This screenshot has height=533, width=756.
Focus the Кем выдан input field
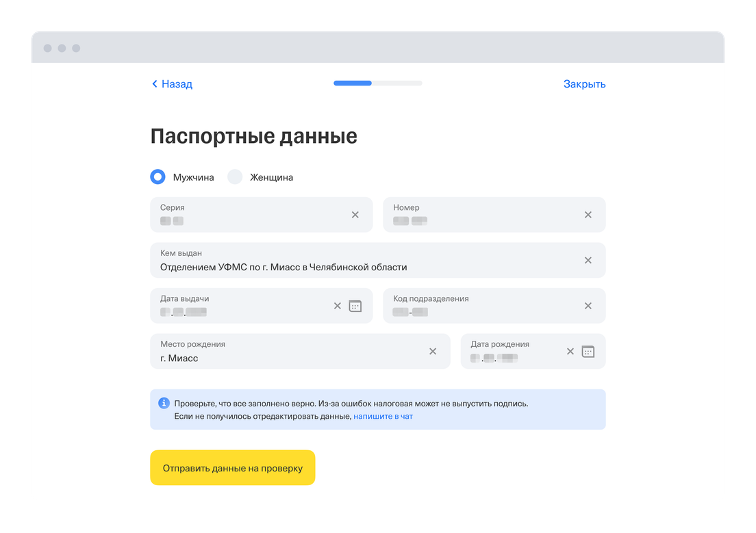click(x=377, y=260)
